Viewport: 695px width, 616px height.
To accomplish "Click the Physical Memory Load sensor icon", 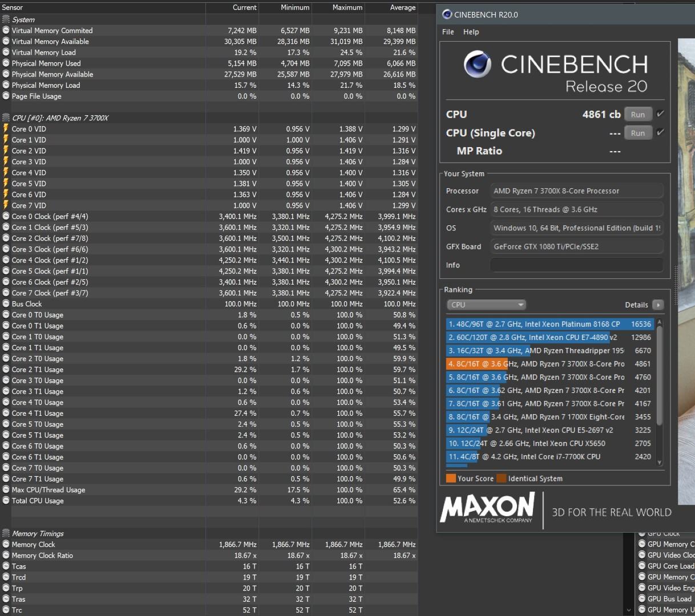I will click(6, 85).
